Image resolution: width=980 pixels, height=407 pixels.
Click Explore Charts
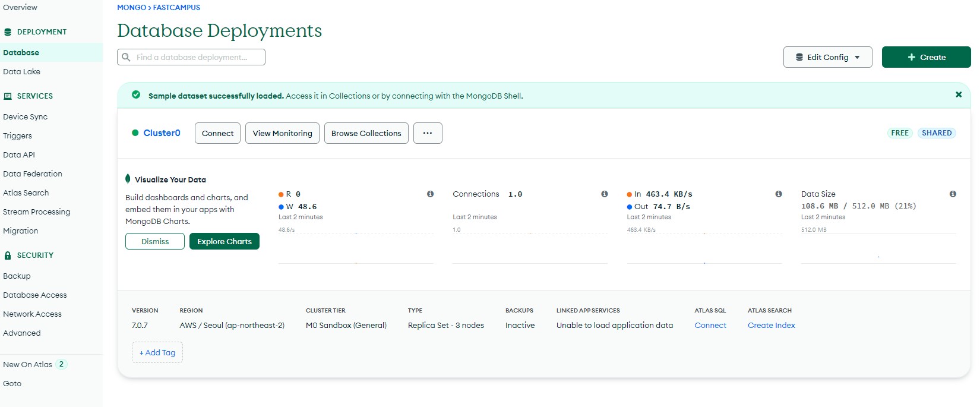coord(225,241)
